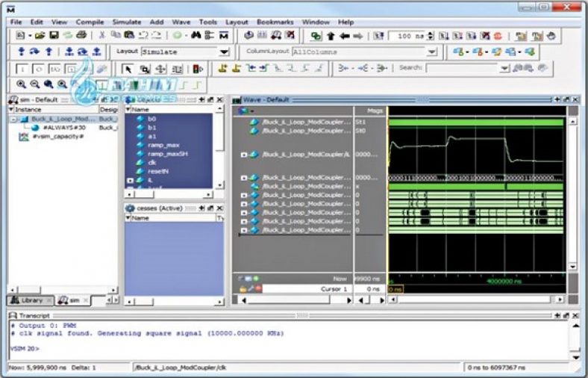Click into the Search input field
Screen dimensions: 588x378
click(x=463, y=68)
